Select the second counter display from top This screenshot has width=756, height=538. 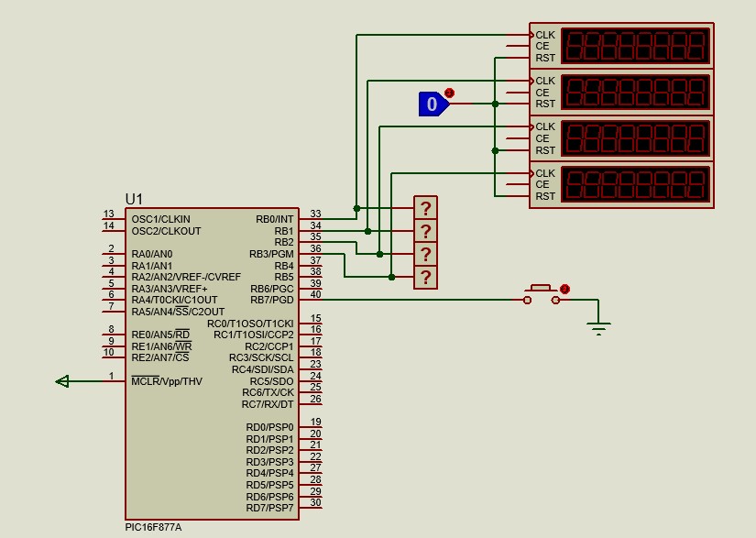621,92
